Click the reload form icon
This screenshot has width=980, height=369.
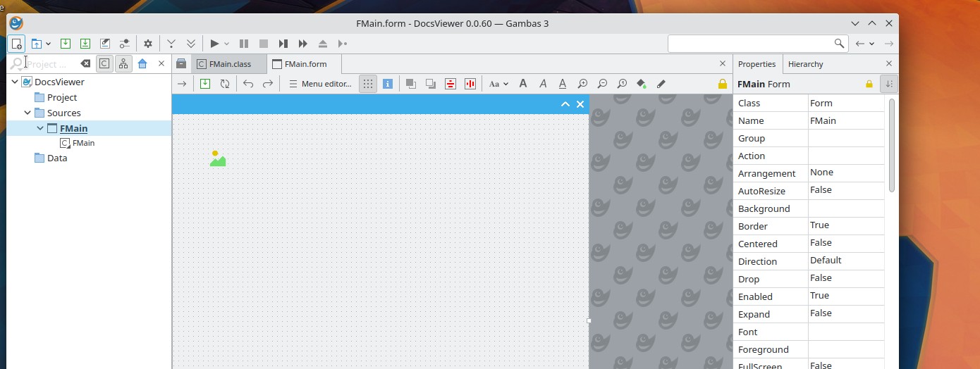225,84
